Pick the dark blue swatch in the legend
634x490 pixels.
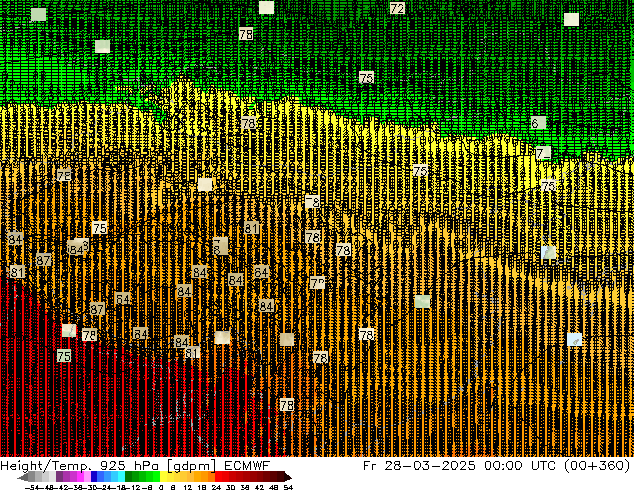coord(94,477)
